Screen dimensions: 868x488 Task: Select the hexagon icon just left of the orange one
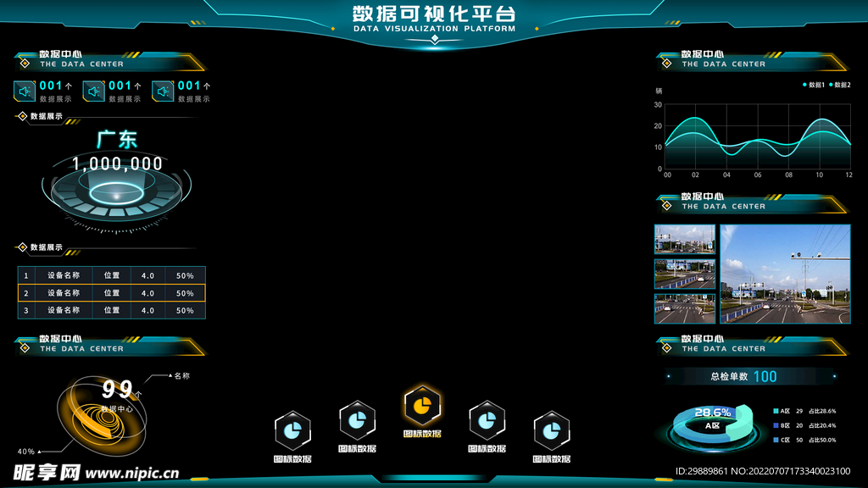point(357,420)
